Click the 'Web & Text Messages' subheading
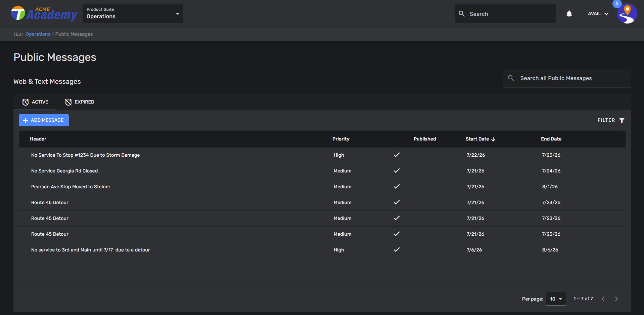The height and width of the screenshot is (315, 644). click(47, 82)
